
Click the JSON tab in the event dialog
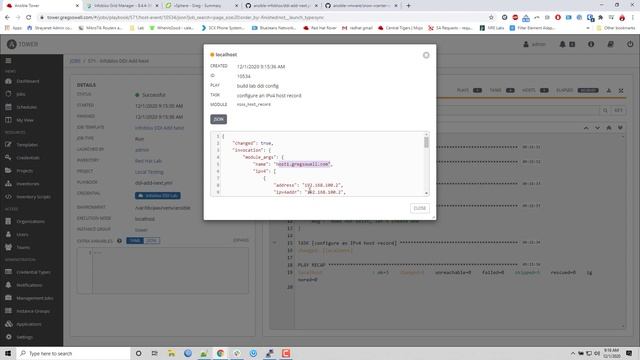[x=218, y=119]
